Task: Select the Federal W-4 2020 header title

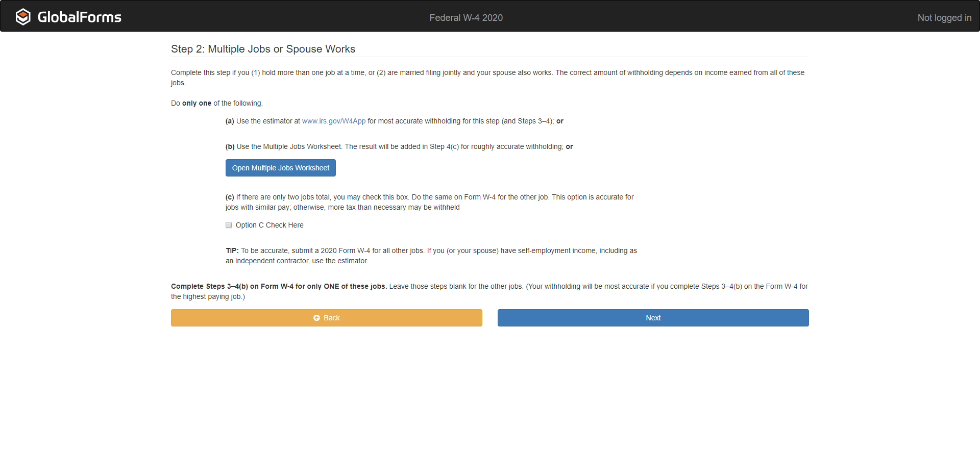Action: coord(465,18)
